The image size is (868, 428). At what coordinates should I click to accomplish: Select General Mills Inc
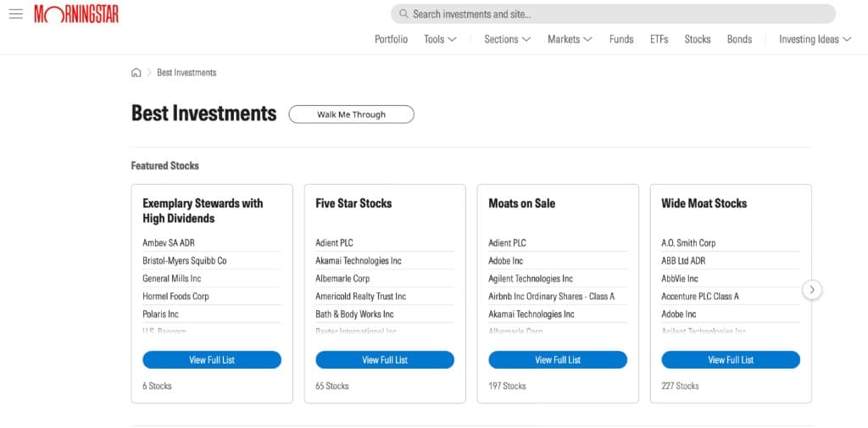coord(171,279)
